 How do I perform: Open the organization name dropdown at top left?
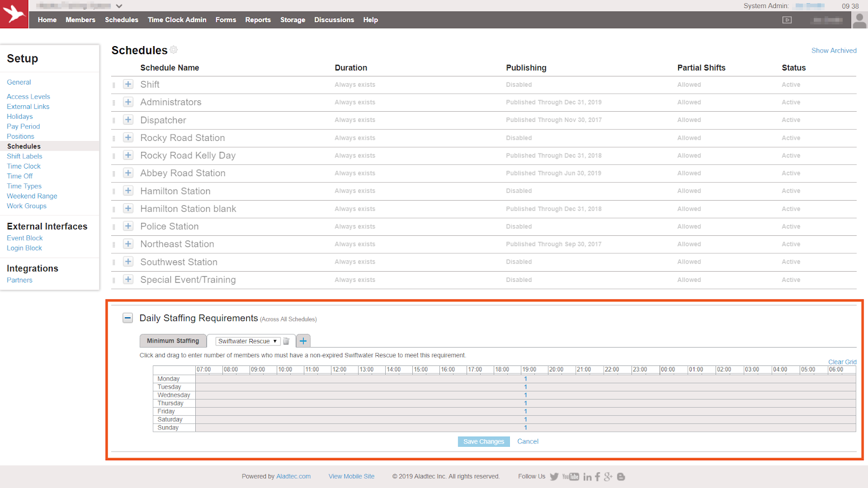[x=119, y=6]
